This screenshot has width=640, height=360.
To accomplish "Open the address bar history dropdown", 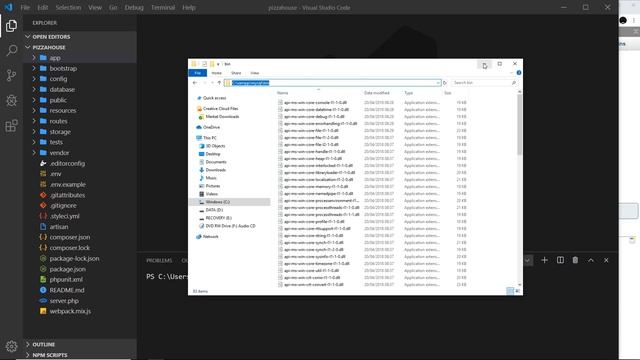I will [x=438, y=83].
